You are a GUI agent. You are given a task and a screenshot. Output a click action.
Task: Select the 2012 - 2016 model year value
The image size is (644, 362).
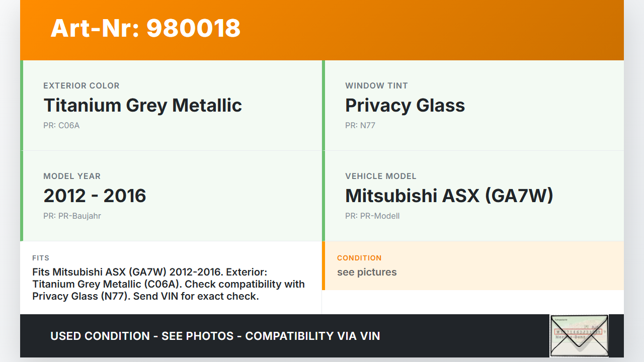coord(95,196)
